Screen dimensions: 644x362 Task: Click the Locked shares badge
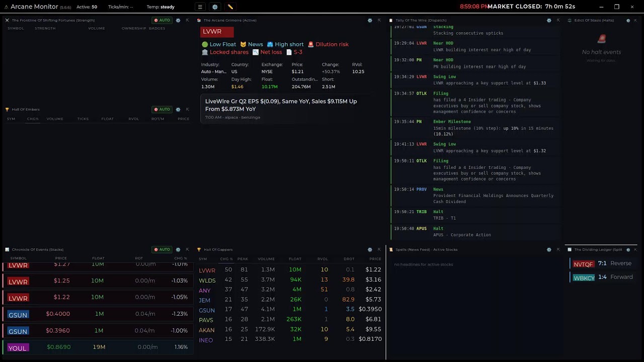click(x=225, y=52)
